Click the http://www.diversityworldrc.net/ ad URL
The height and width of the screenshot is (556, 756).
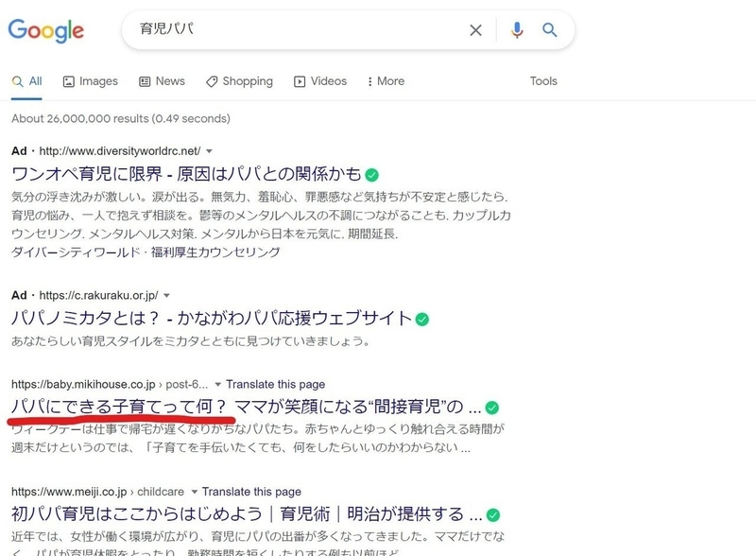pos(120,151)
